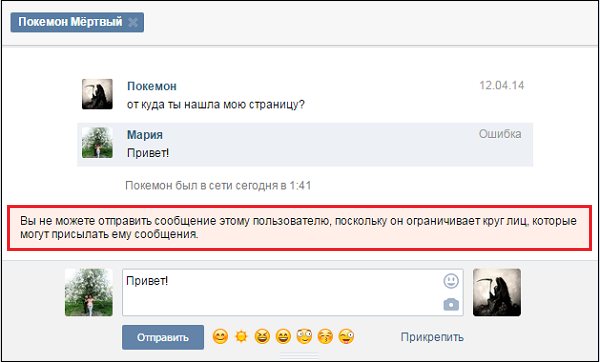Click the 12.04.14 message date
Viewport: 600px width, 362px height.
(x=502, y=85)
